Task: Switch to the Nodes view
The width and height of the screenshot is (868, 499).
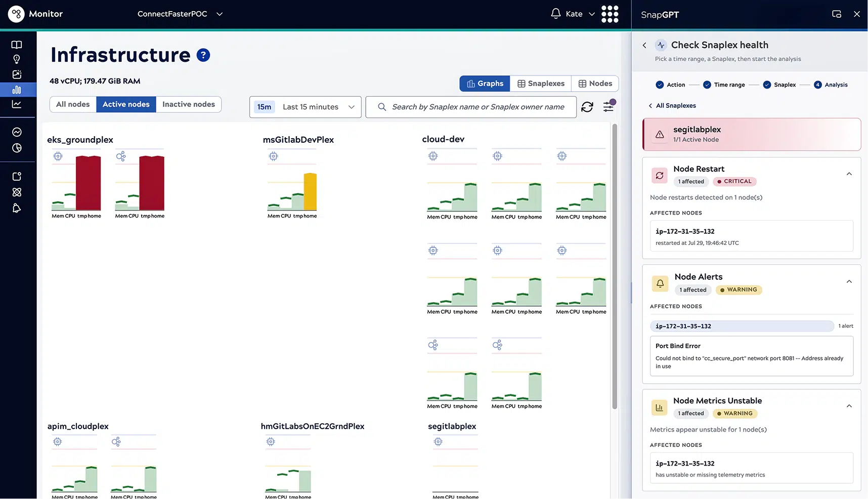Action: [x=595, y=84]
